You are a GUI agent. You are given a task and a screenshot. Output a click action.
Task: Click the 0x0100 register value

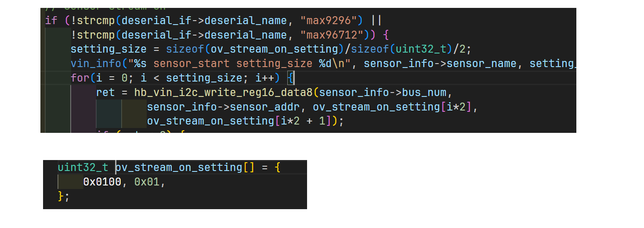[102, 182]
